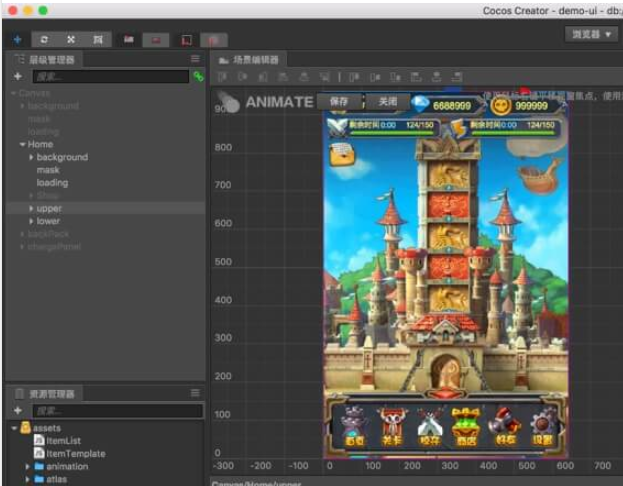Select the gold coin 999999 element

[x=528, y=106]
